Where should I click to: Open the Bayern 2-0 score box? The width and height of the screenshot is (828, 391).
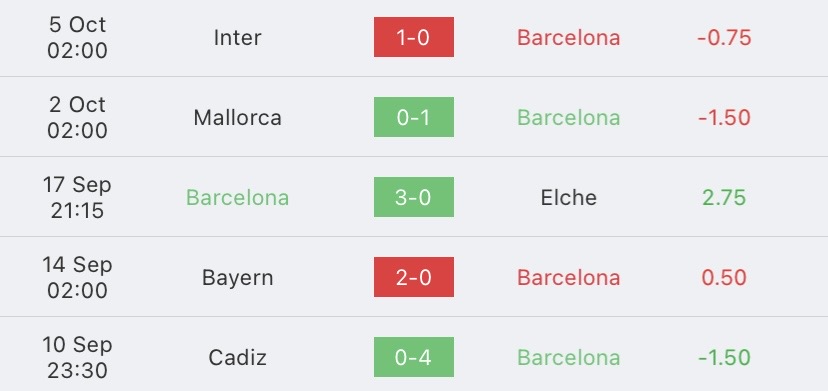point(413,277)
